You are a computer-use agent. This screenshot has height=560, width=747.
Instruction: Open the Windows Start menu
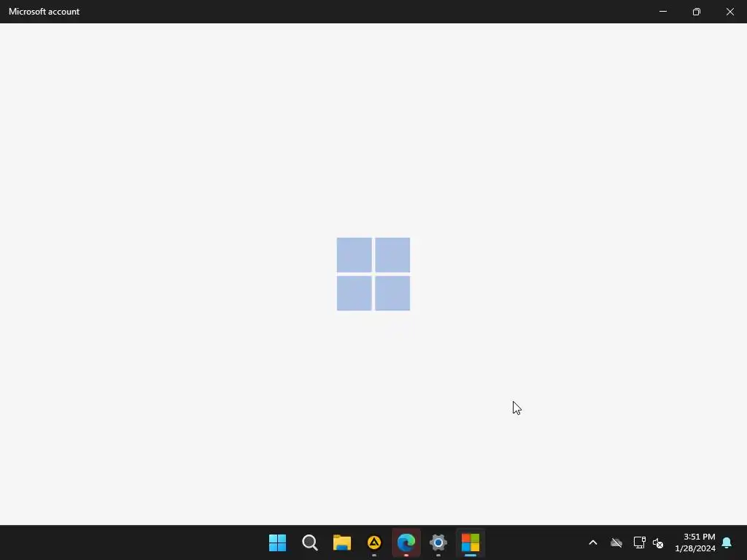point(277,542)
